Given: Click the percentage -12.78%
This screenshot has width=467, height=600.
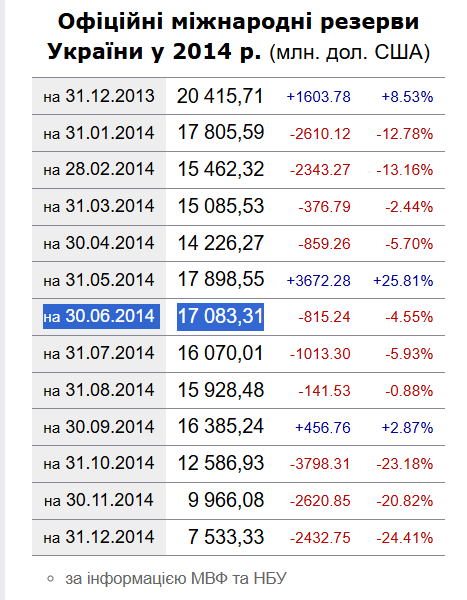Looking at the screenshot, I should (405, 134).
